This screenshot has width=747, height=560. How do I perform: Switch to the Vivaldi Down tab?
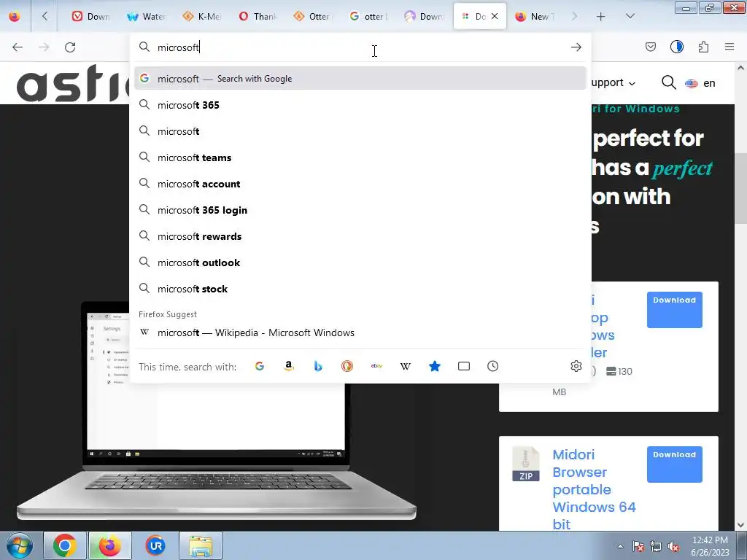coord(90,16)
